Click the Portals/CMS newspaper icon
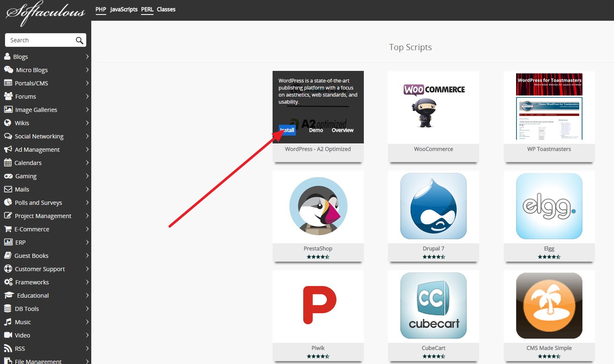The height and width of the screenshot is (364, 614). click(x=8, y=83)
